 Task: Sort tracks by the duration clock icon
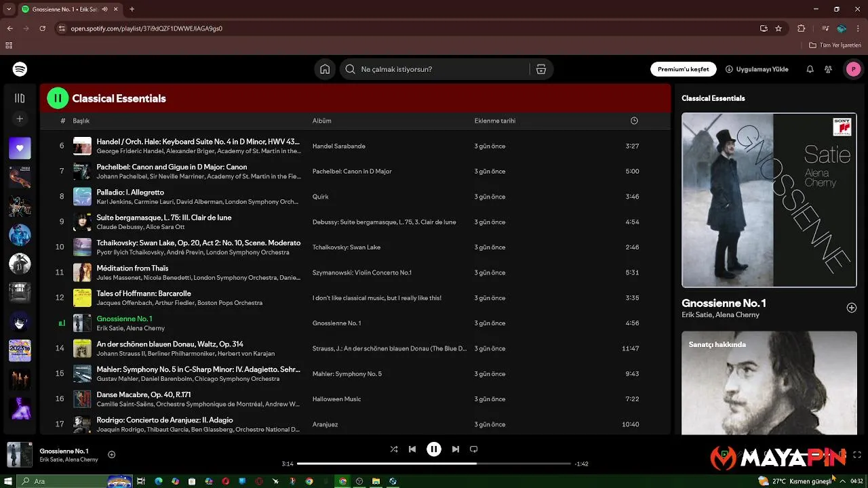click(x=634, y=121)
